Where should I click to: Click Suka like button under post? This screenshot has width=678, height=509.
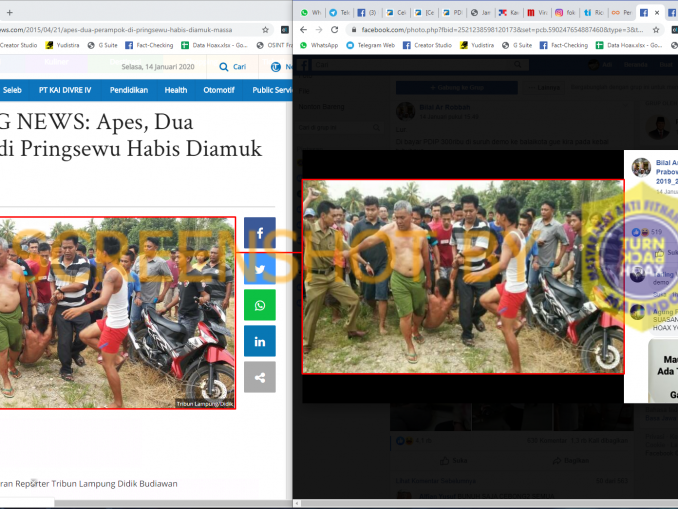tap(454, 460)
